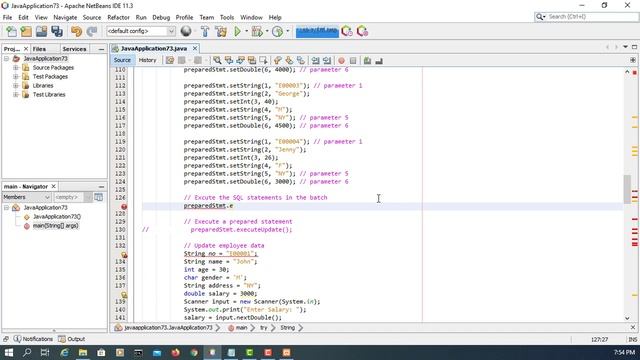Click the Shift Line Right icon
The height and width of the screenshot is (360, 640).
327,60
